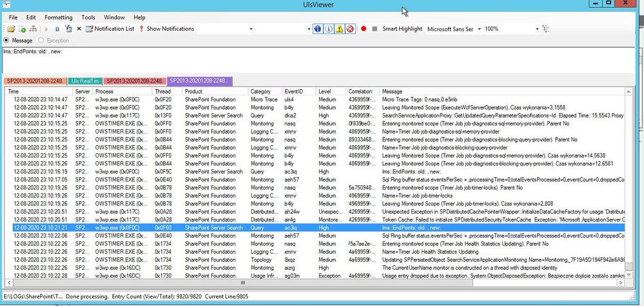
Task: Sort by the Thread column header
Action: (167, 91)
